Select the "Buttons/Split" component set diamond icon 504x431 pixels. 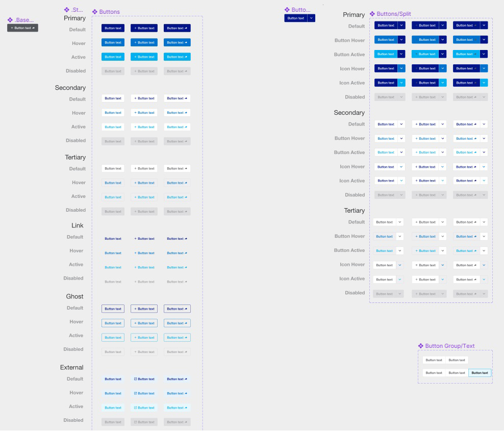(x=372, y=14)
